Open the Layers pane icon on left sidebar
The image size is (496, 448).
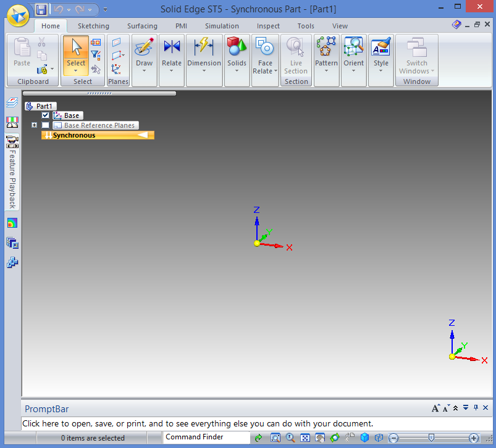pyautogui.click(x=12, y=102)
